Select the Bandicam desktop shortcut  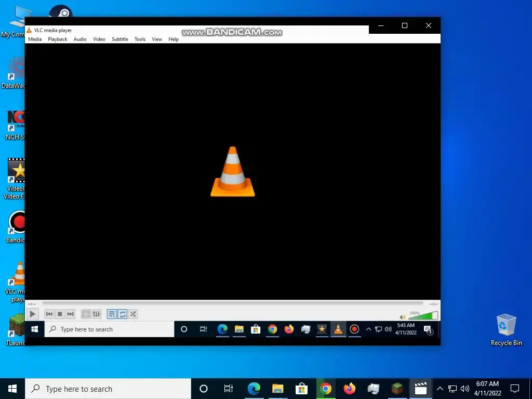click(x=15, y=227)
